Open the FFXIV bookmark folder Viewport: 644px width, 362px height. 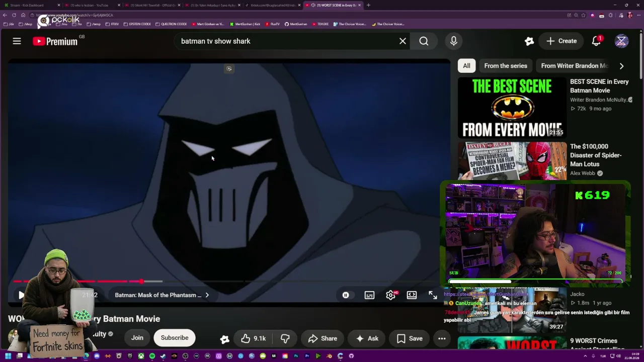pos(112,24)
